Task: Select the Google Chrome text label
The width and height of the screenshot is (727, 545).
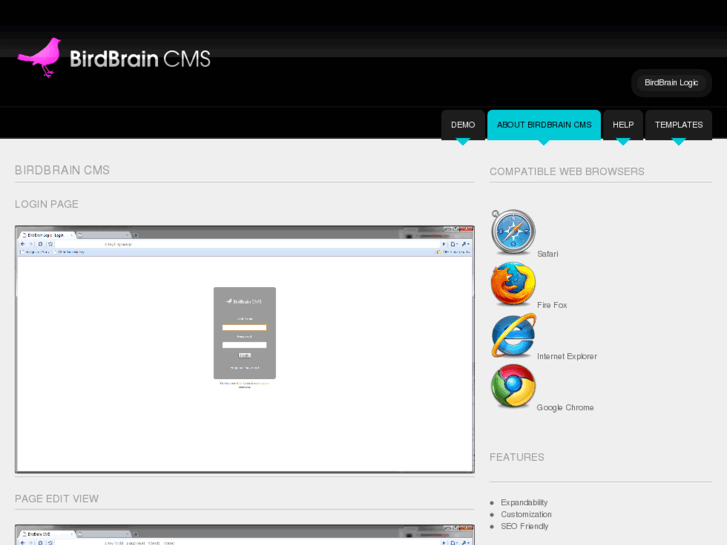Action: 565,407
